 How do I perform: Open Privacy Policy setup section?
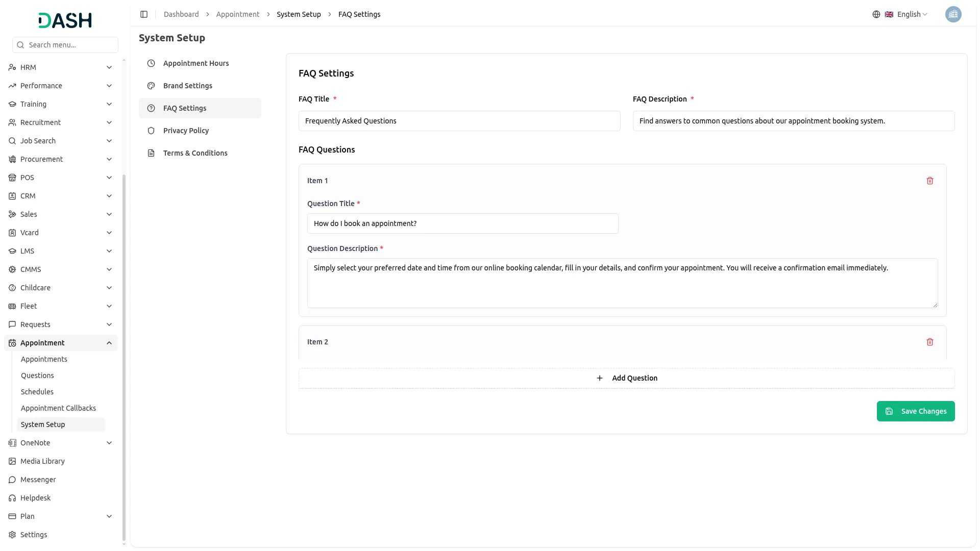186,131
